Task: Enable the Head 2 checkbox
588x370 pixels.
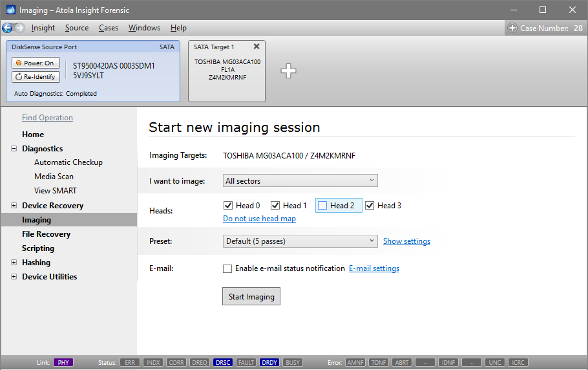Action: click(322, 205)
